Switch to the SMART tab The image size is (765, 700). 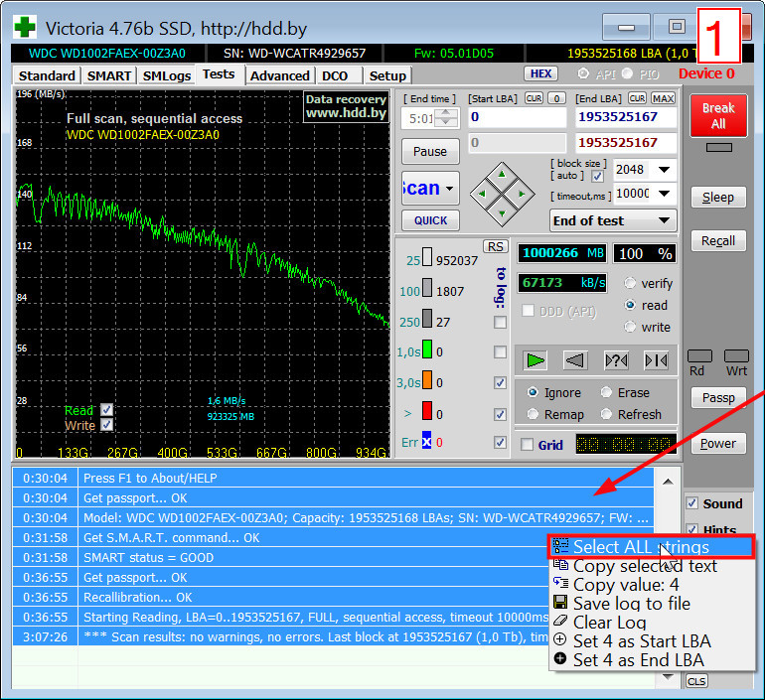108,75
